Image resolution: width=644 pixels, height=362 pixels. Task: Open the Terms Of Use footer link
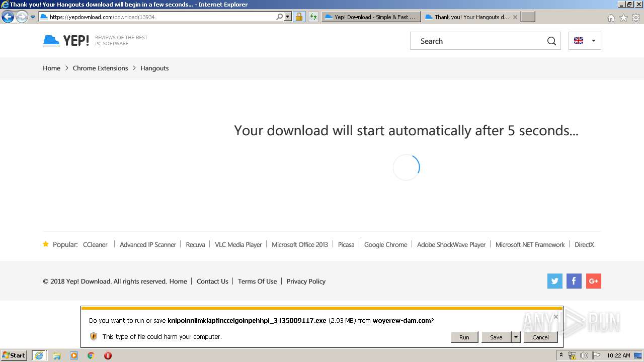[258, 281]
